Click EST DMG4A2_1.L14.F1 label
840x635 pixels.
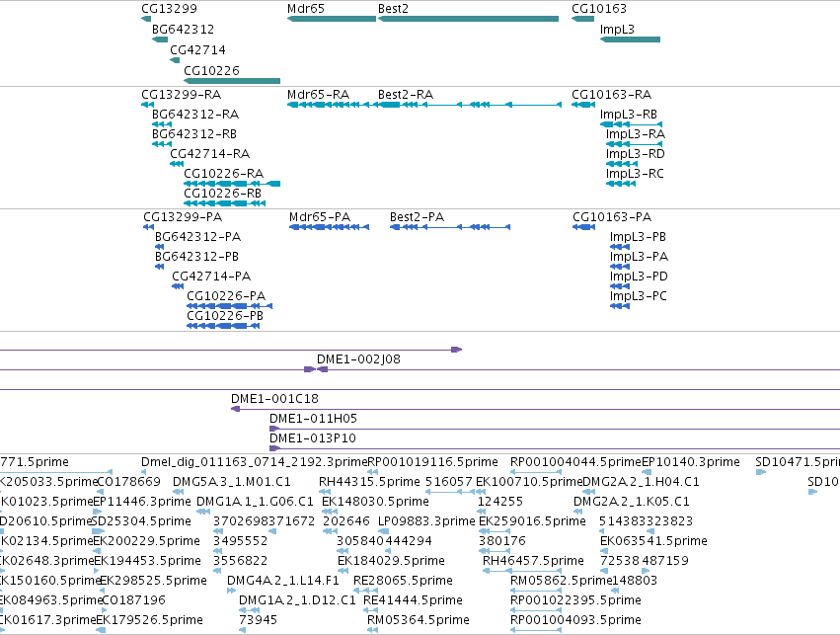click(283, 582)
